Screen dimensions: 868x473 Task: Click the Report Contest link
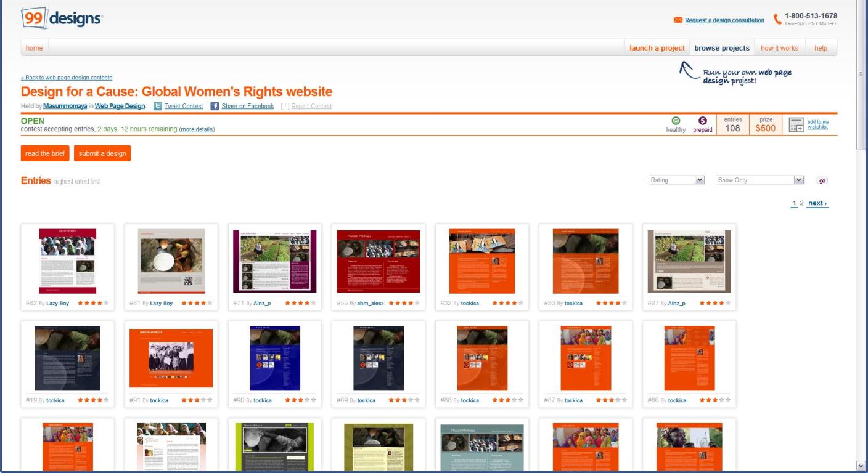(x=311, y=106)
